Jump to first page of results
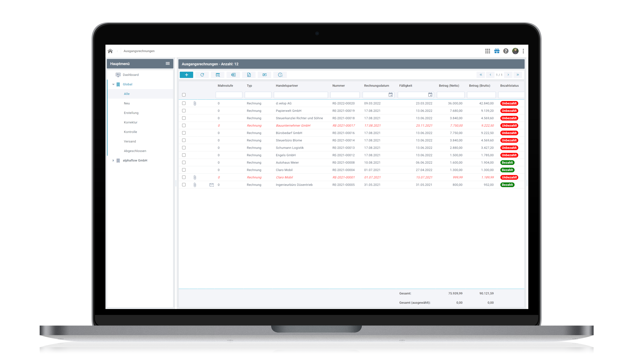633x364 pixels. pyautogui.click(x=481, y=75)
